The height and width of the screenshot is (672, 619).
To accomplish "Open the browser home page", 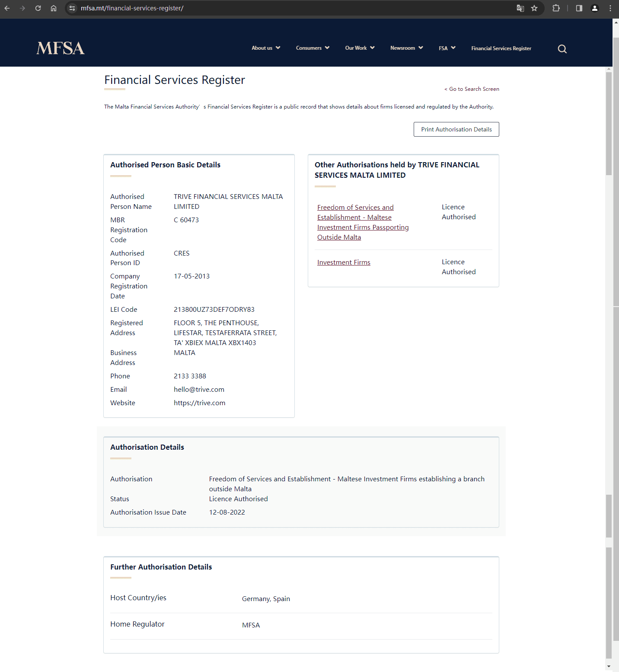I will click(54, 8).
